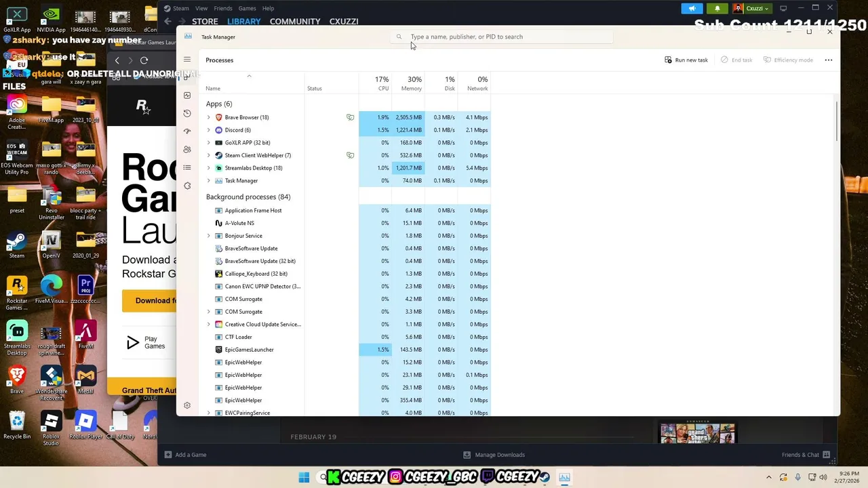Expand Discord process group
868x488 pixels.
(x=208, y=130)
